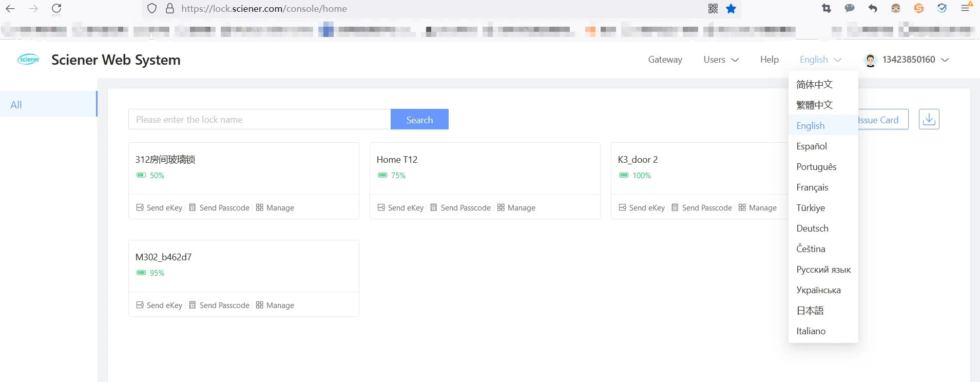The width and height of the screenshot is (980, 382).
Task: Click the user avatar icon
Action: click(871, 60)
